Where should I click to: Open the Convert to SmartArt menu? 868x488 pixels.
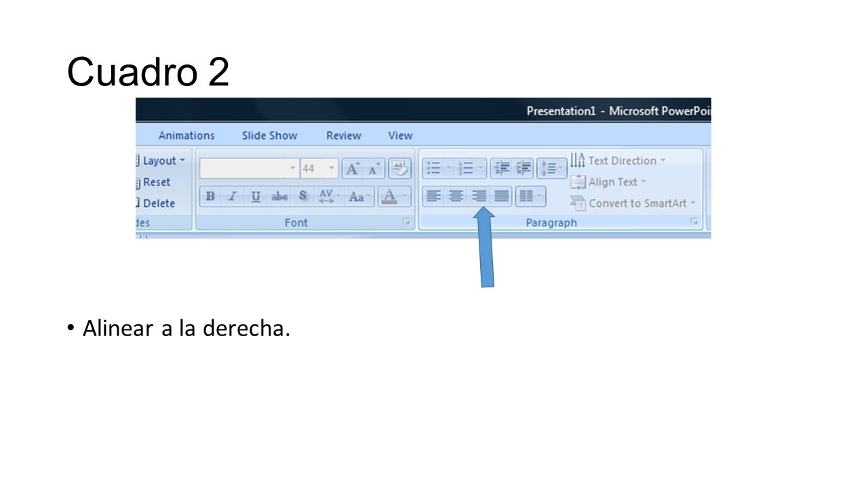[x=633, y=203]
